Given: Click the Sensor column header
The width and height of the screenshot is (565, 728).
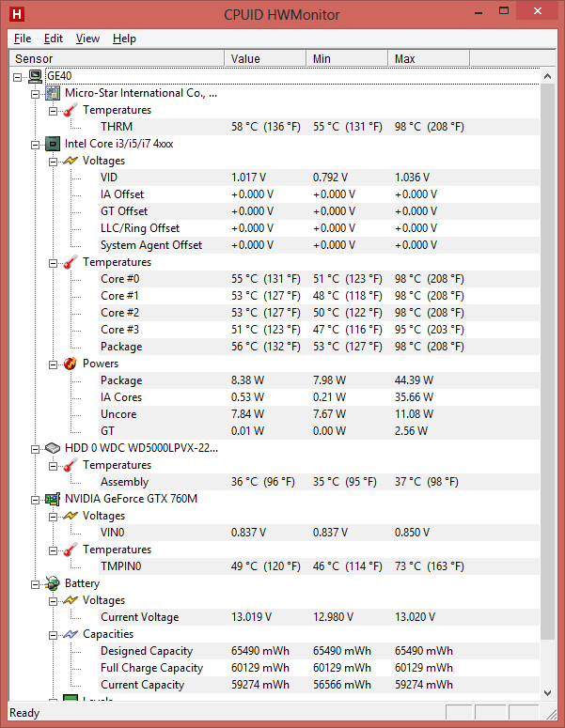Looking at the screenshot, I should 117,59.
